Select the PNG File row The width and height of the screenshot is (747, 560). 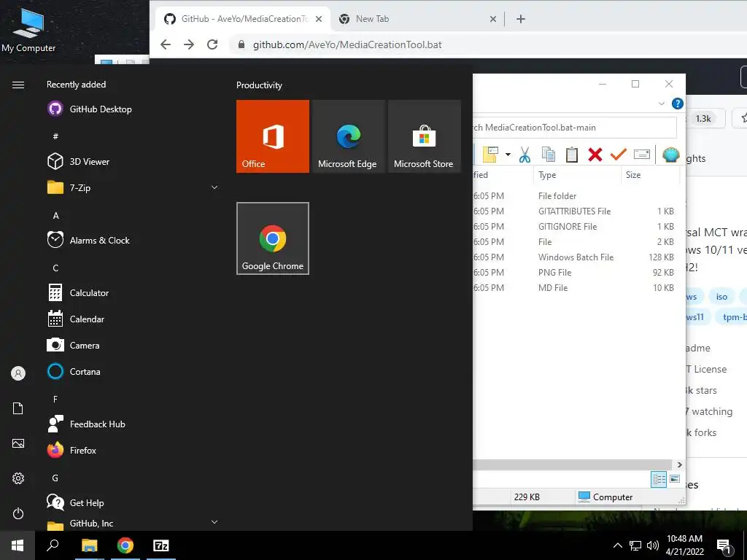576,273
